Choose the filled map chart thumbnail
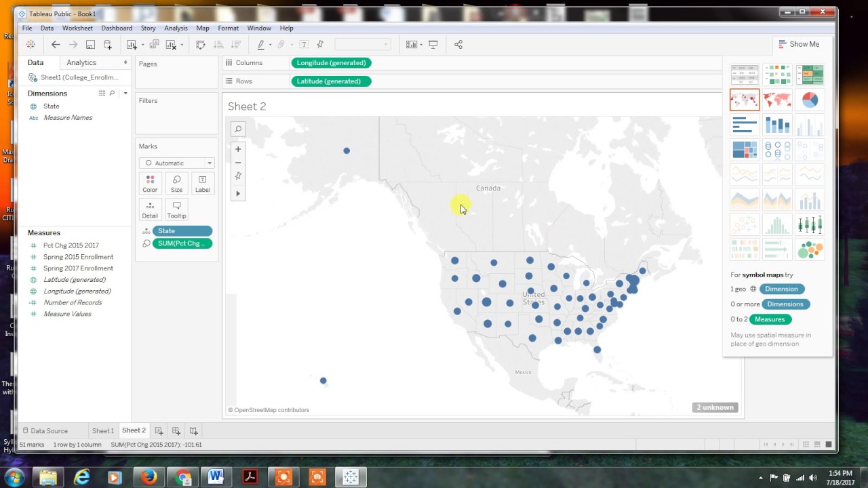This screenshot has height=488, width=868. 777,100
